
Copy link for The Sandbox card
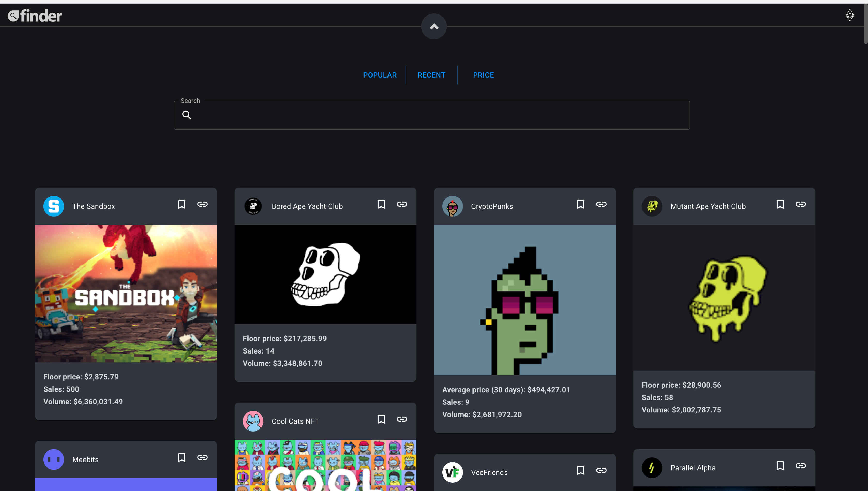tap(202, 204)
